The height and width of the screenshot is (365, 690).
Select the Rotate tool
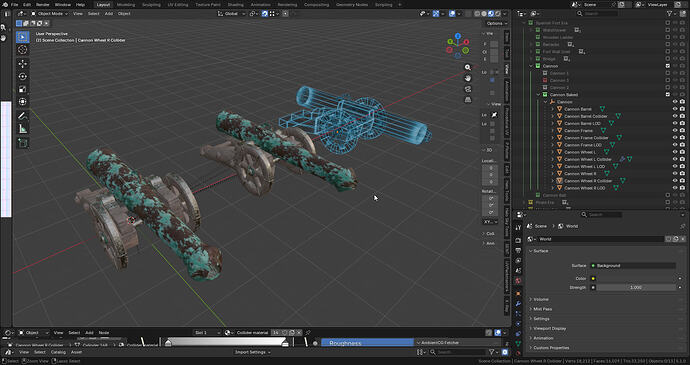(22, 77)
